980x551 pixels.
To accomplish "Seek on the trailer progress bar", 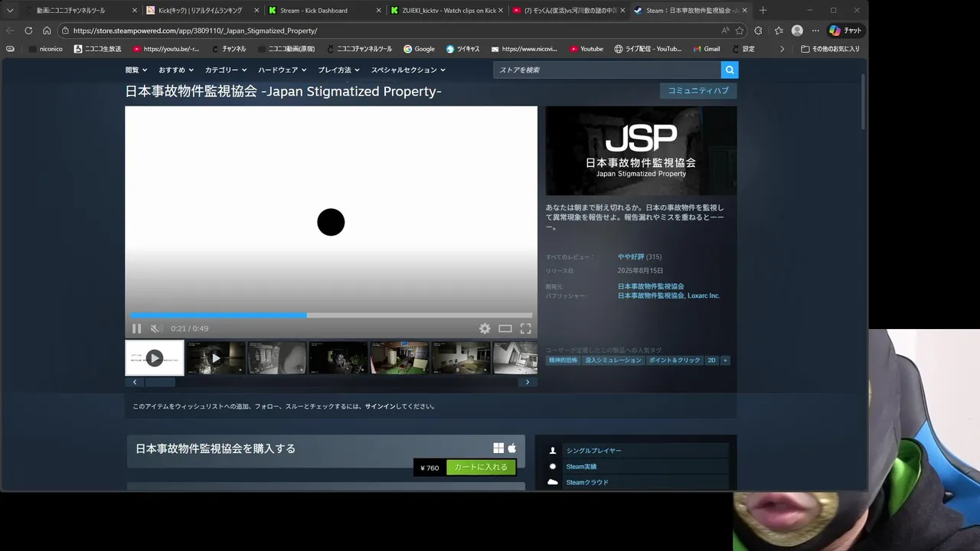I will [332, 315].
